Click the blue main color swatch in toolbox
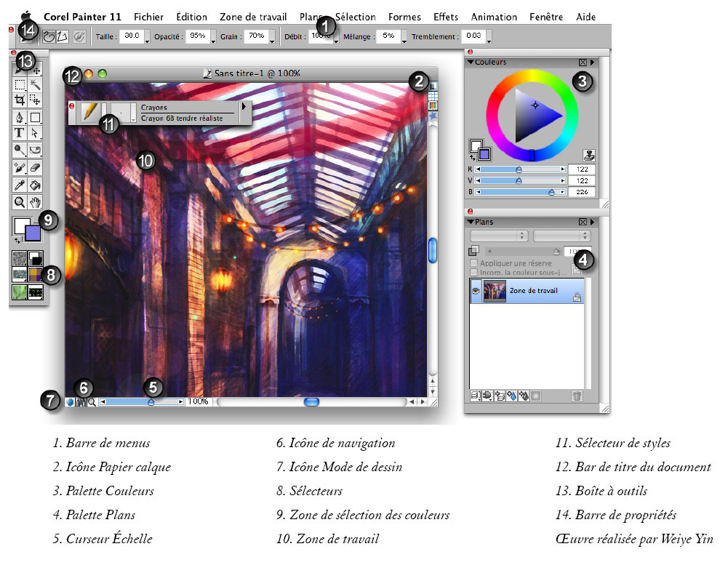 33,233
